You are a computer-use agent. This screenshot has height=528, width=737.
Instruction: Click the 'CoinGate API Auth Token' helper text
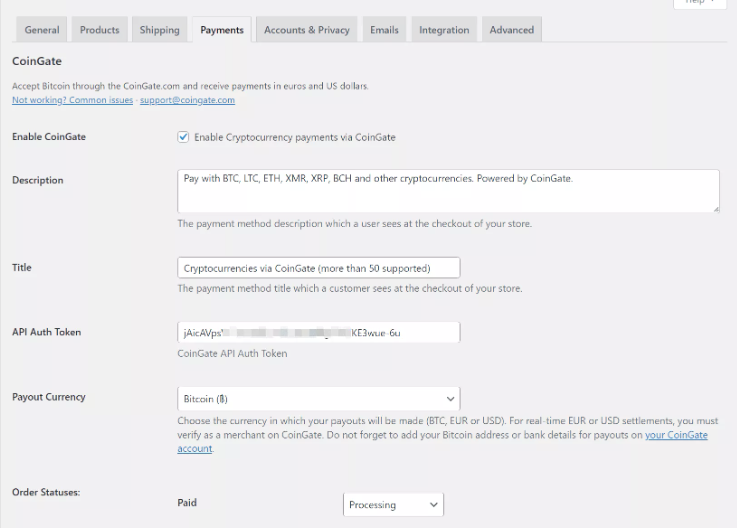pyautogui.click(x=232, y=354)
